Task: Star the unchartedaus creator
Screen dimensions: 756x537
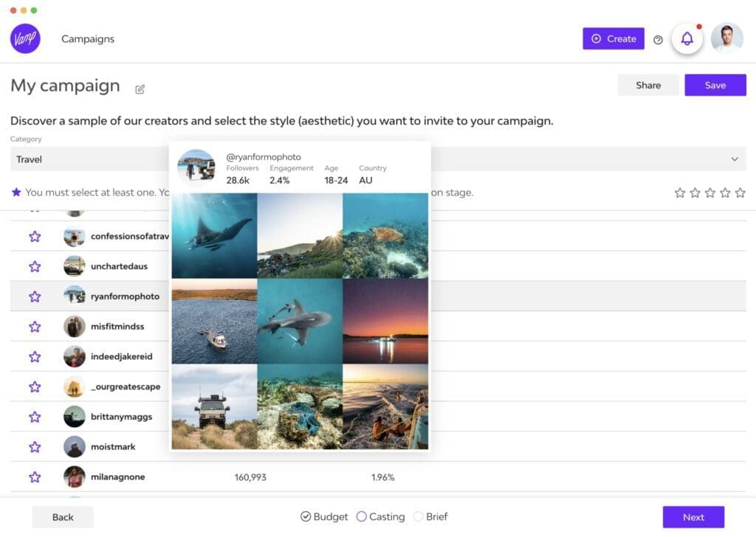Action: pyautogui.click(x=35, y=266)
